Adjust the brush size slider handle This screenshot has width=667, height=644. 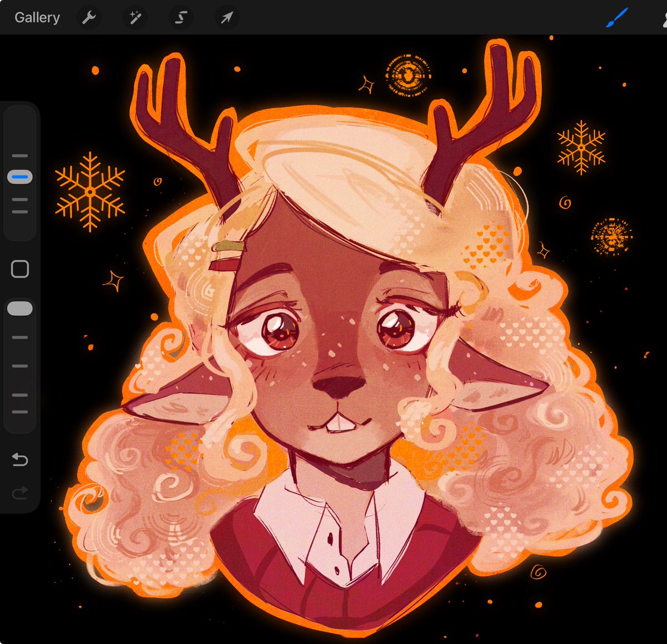(x=19, y=177)
